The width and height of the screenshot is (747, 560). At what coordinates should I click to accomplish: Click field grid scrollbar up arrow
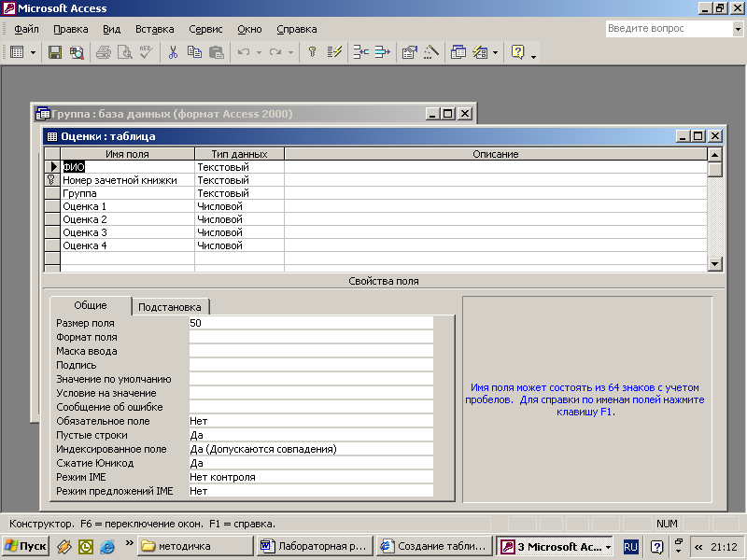(714, 154)
